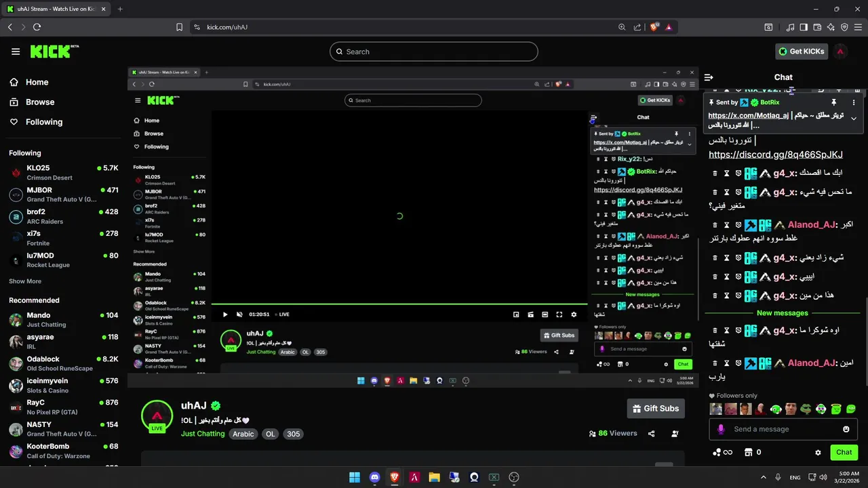The image size is (868, 488).
Task: Click the Arabic tag
Action: [243, 434]
